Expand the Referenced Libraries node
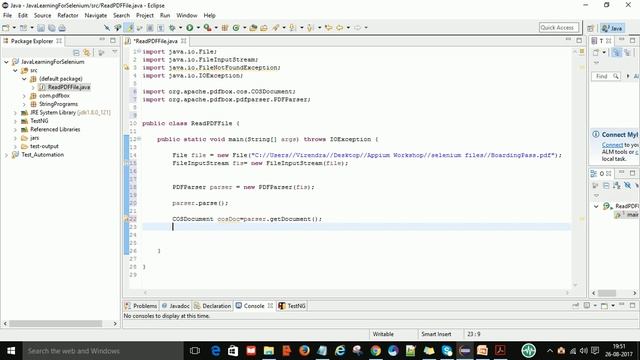 (x=15, y=130)
